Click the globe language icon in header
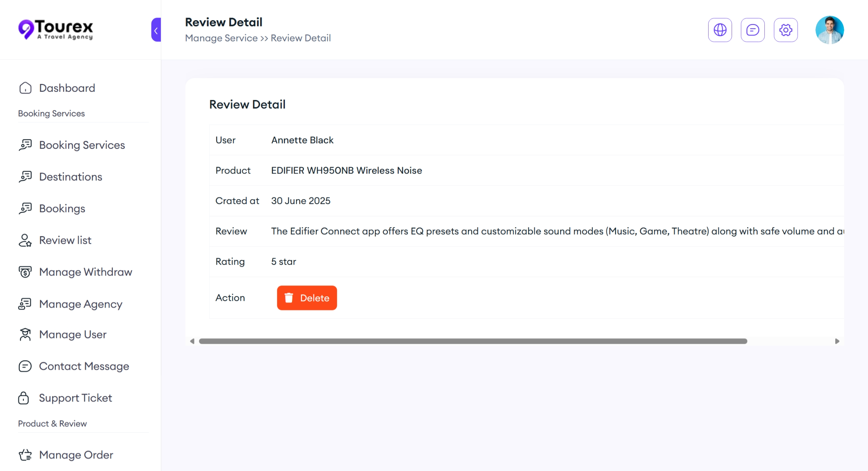Viewport: 868px width, 471px height. [x=720, y=30]
